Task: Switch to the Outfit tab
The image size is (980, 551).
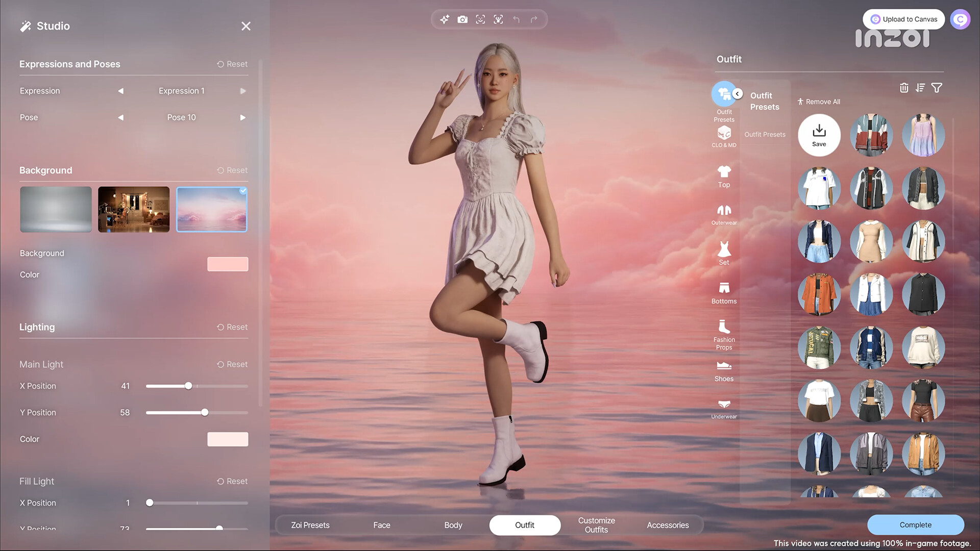Action: point(524,525)
